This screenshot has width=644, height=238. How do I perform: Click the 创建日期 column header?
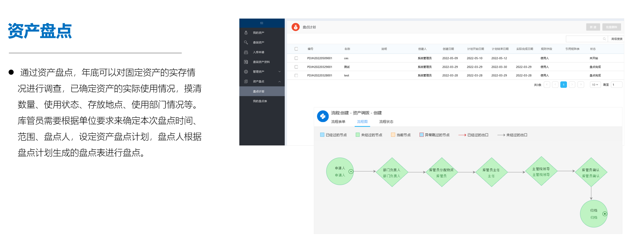[x=448, y=49]
